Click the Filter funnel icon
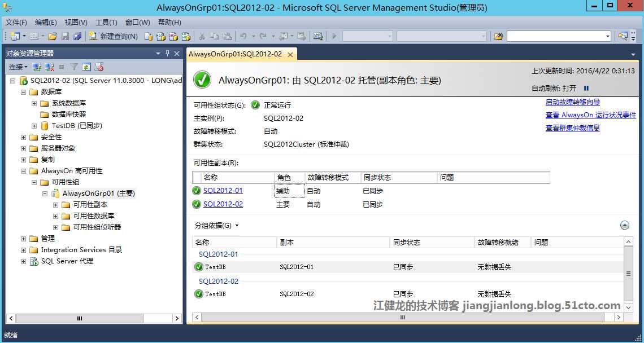This screenshot has width=644, height=343. pyautogui.click(x=74, y=67)
